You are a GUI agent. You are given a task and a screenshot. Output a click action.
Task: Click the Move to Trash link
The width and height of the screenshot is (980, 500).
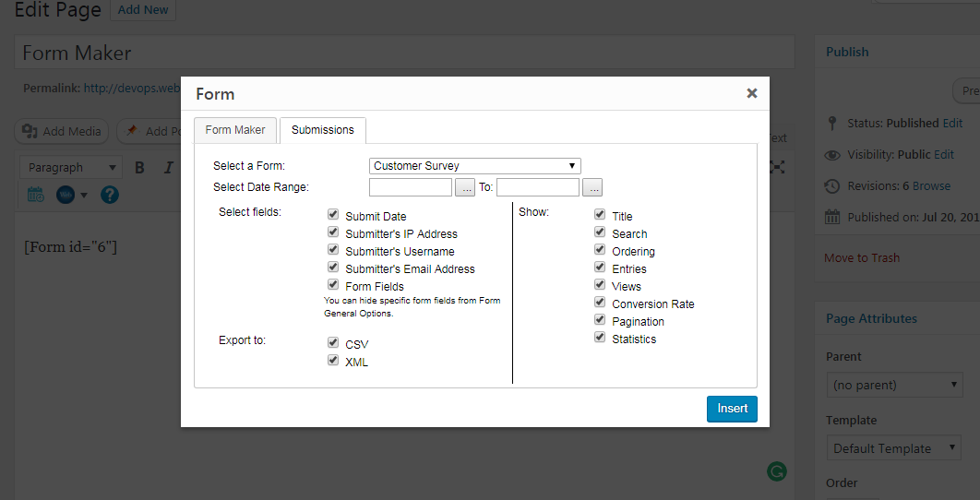click(x=861, y=257)
